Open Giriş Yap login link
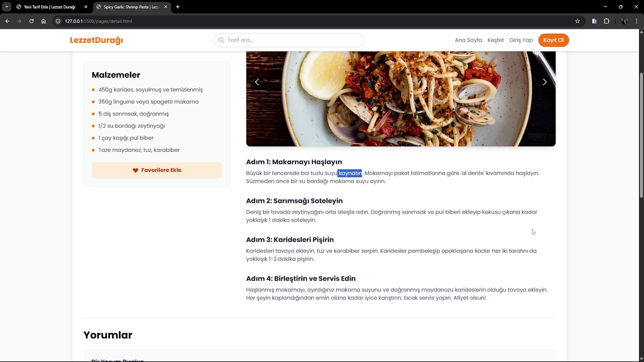 (521, 40)
